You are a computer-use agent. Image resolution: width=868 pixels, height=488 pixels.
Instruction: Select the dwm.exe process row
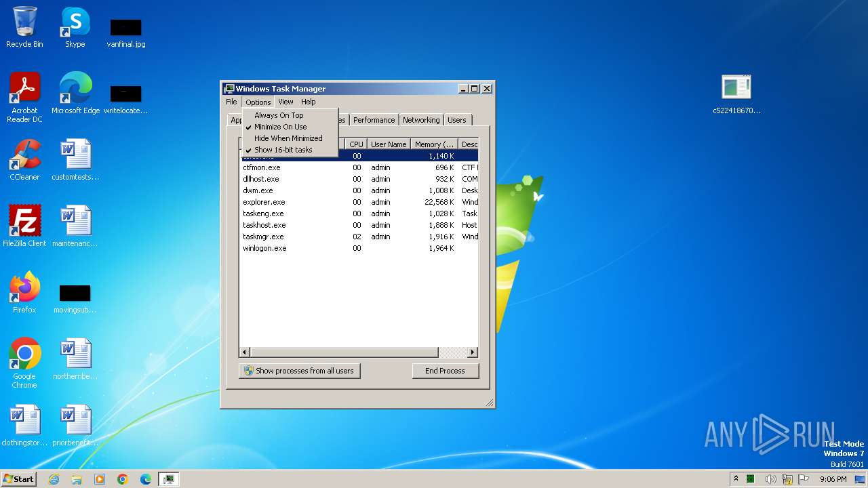[x=359, y=190]
